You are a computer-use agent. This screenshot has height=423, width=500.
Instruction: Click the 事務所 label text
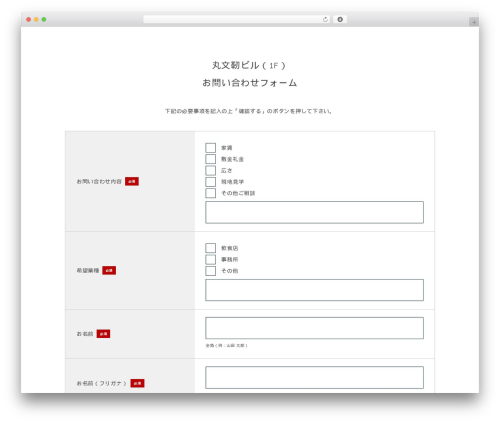tap(229, 259)
